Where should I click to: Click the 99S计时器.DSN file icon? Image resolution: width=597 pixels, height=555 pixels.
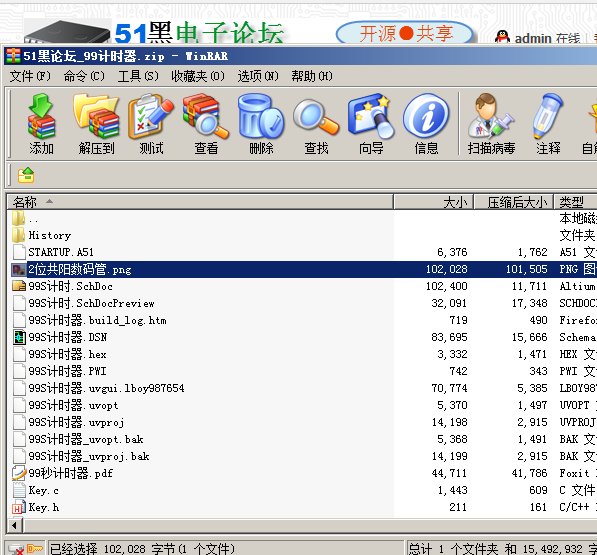click(19, 337)
